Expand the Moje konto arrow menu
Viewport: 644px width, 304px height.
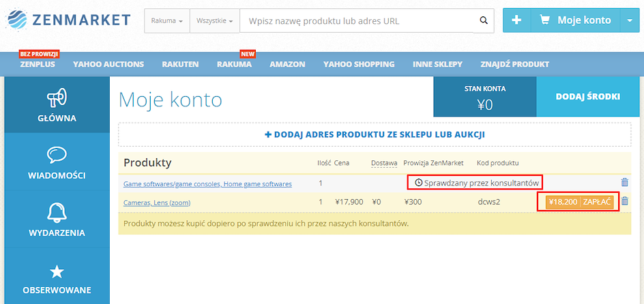(630, 20)
